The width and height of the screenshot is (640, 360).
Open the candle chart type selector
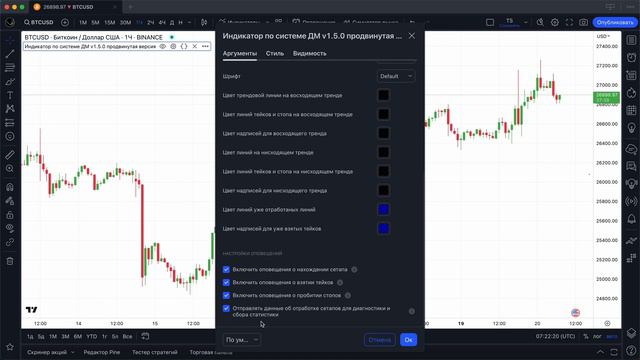204,22
